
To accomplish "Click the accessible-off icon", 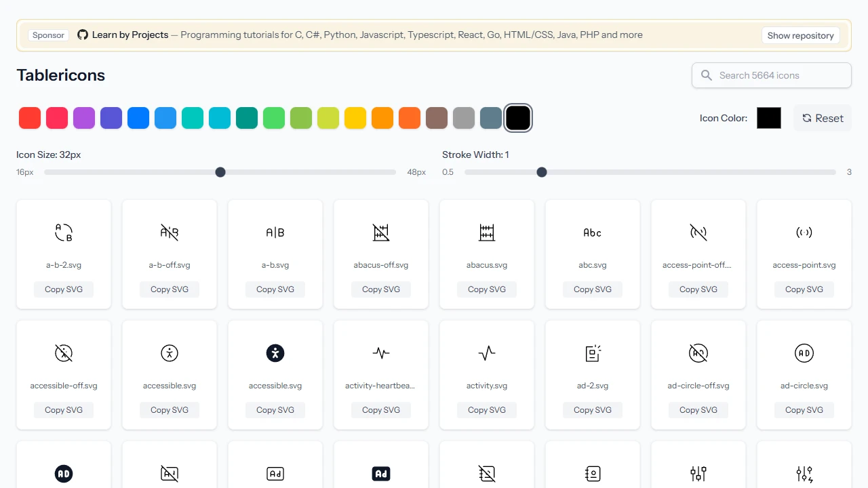I will [63, 353].
